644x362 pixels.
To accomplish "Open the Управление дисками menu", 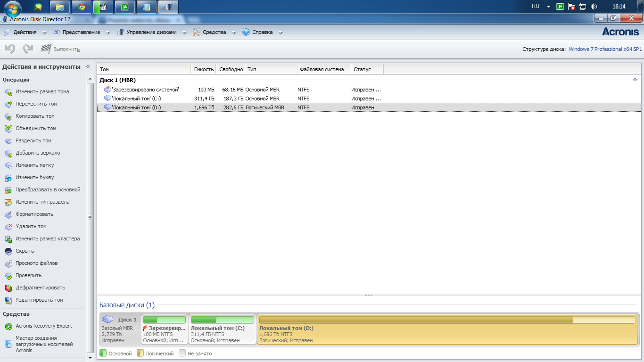I will pos(151,33).
